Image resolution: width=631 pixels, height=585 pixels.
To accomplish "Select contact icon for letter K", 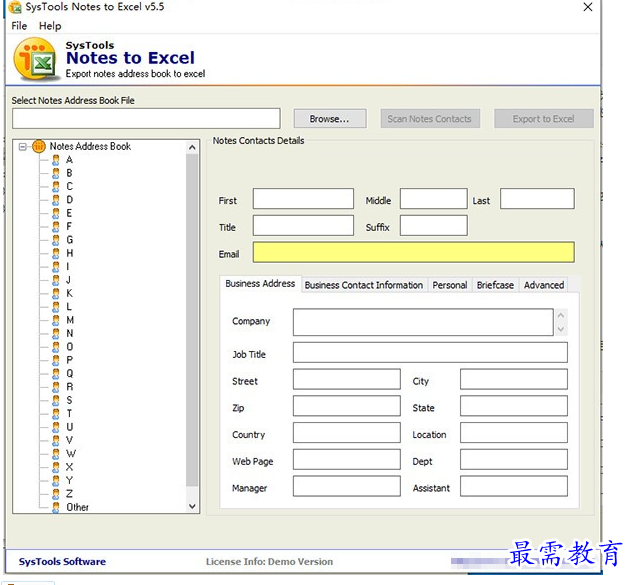I will coord(56,293).
